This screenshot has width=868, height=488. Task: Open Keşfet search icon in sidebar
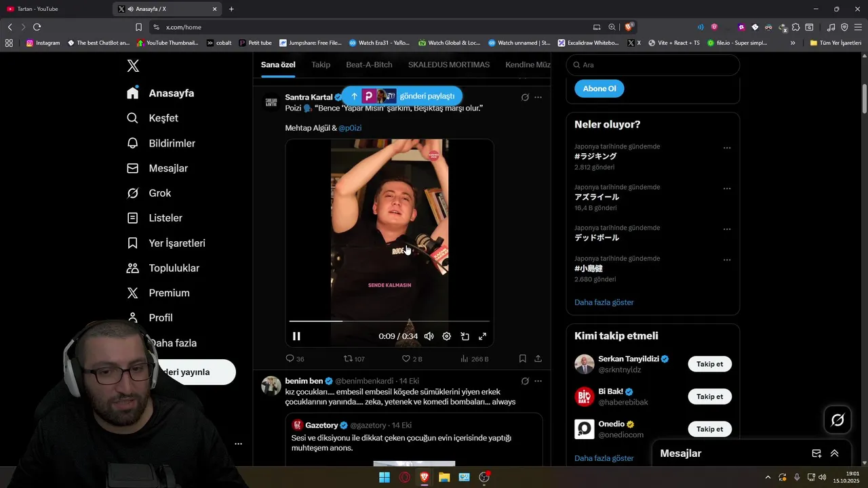[x=133, y=118]
